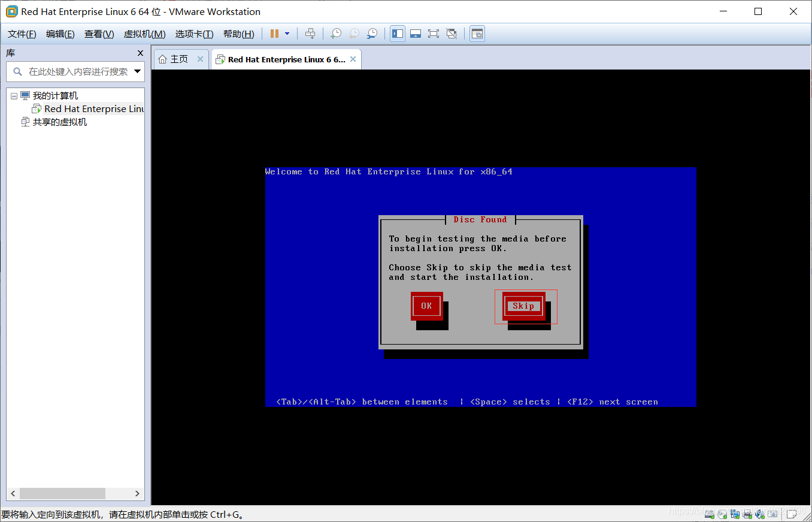Open the 文件(F) menu
Viewport: 812px width, 522px height.
pyautogui.click(x=22, y=34)
